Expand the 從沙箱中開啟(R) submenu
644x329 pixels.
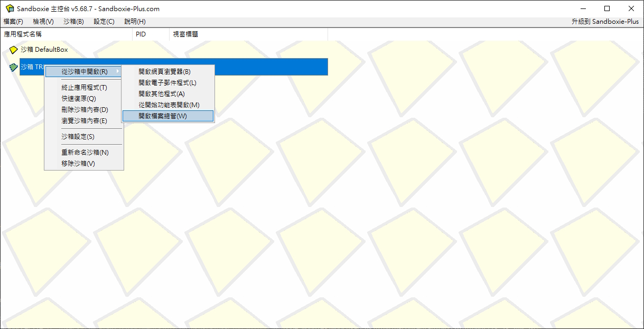(x=84, y=71)
